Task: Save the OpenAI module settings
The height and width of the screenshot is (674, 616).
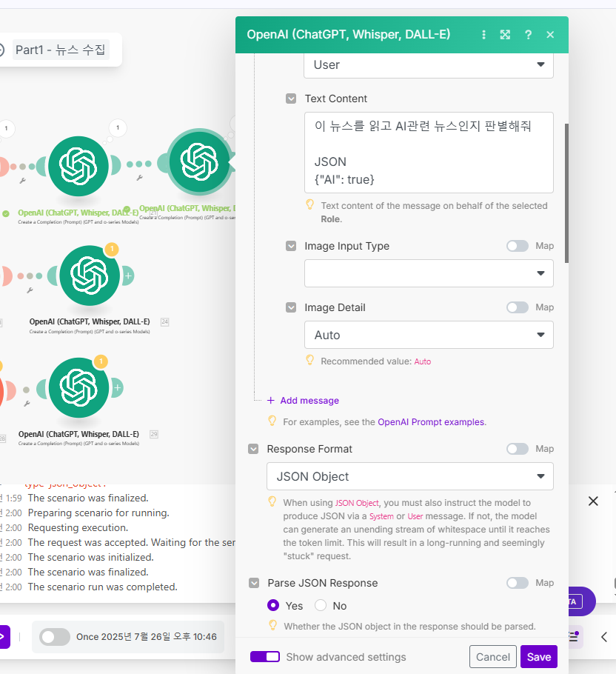Action: pyautogui.click(x=539, y=657)
